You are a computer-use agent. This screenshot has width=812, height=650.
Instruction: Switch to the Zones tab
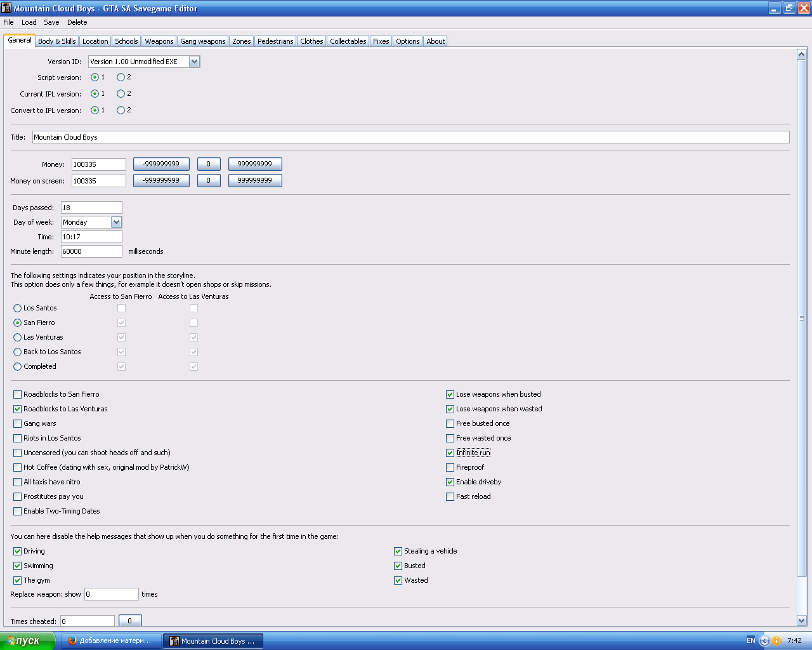tap(241, 41)
